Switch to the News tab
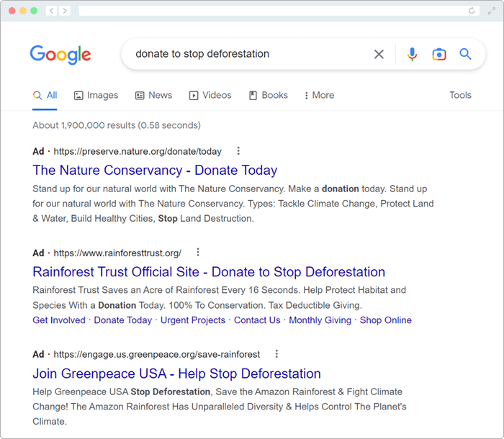 (153, 95)
